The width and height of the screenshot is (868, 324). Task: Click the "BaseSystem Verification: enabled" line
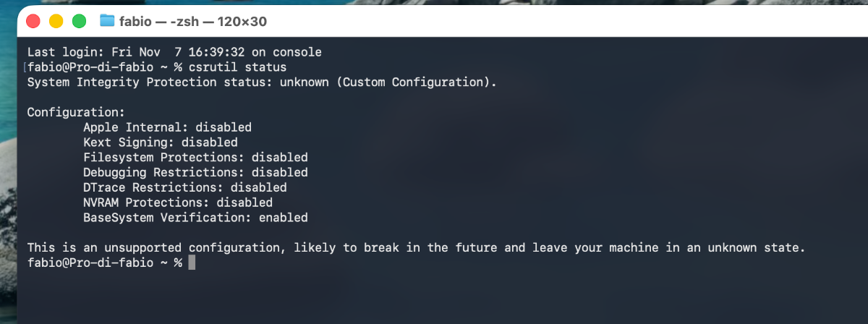pos(195,218)
